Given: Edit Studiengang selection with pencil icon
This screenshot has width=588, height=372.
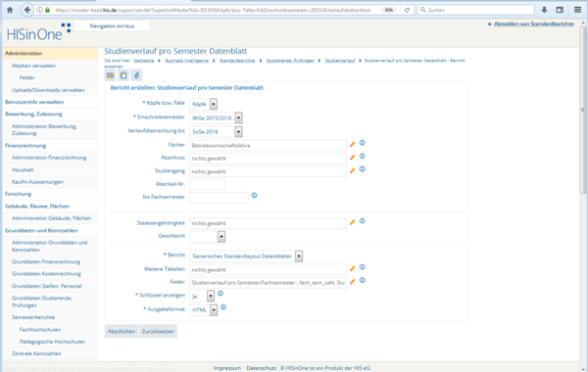Looking at the screenshot, I should click(x=353, y=170).
